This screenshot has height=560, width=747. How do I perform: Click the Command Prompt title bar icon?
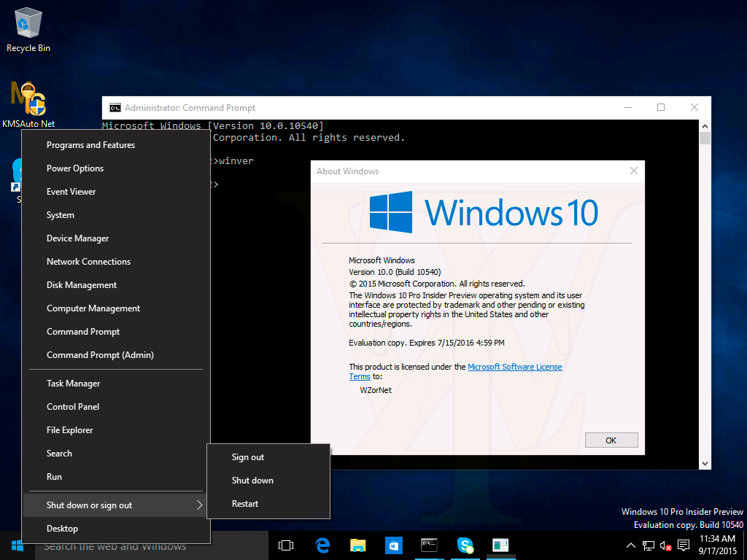(115, 108)
